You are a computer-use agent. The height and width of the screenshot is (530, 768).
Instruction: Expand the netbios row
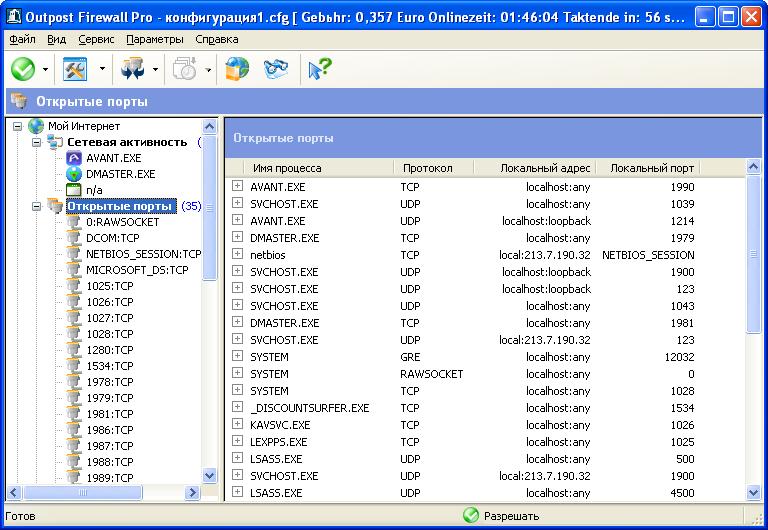(238, 254)
